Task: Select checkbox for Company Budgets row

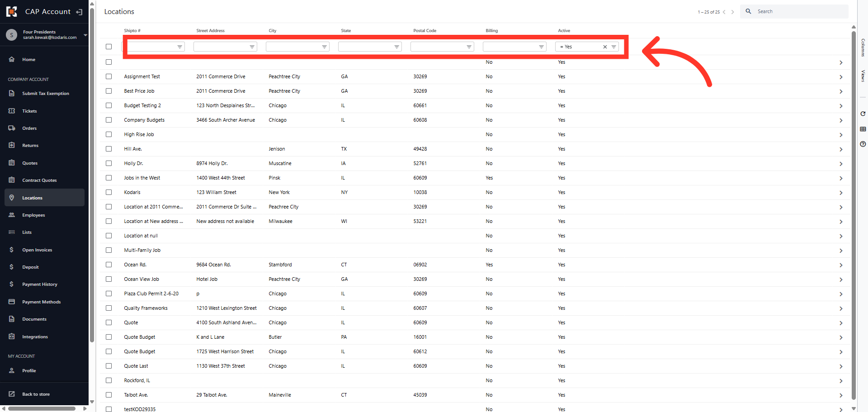Action: (x=108, y=120)
